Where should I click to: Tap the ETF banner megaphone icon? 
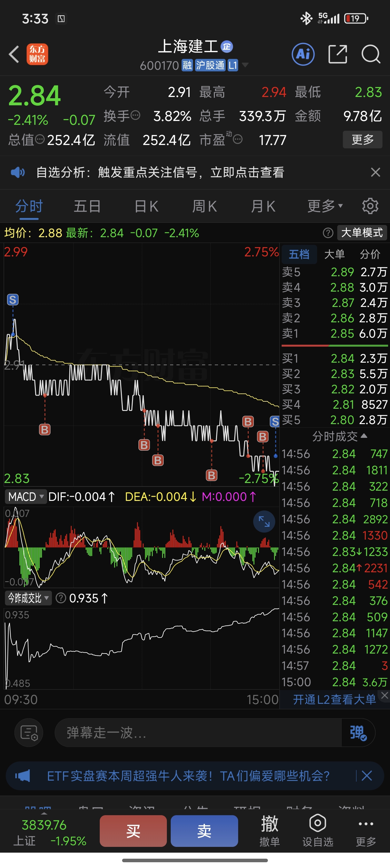tap(23, 776)
